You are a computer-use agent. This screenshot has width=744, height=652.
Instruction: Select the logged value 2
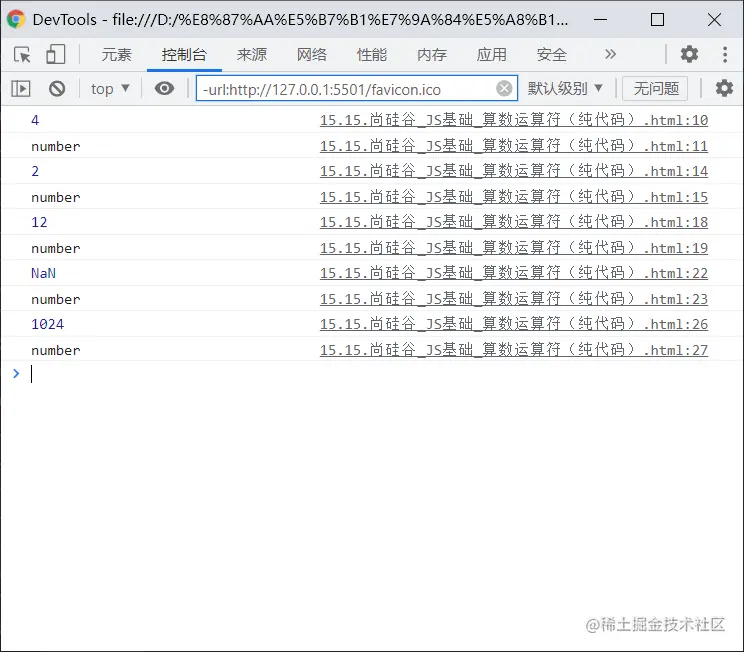(35, 171)
